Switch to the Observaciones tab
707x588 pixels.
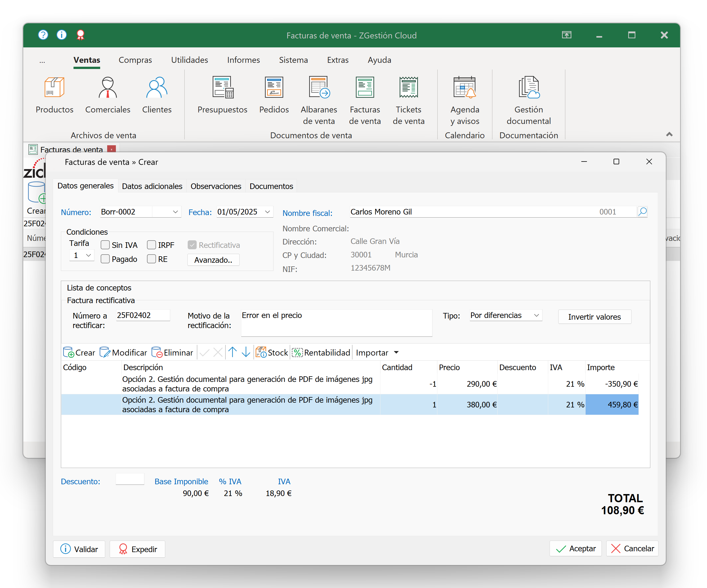click(x=216, y=186)
